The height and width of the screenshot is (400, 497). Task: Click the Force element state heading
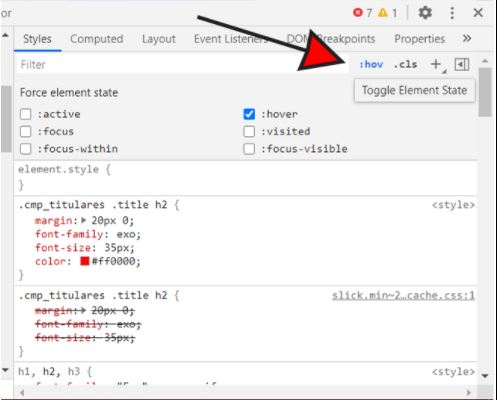[x=69, y=92]
